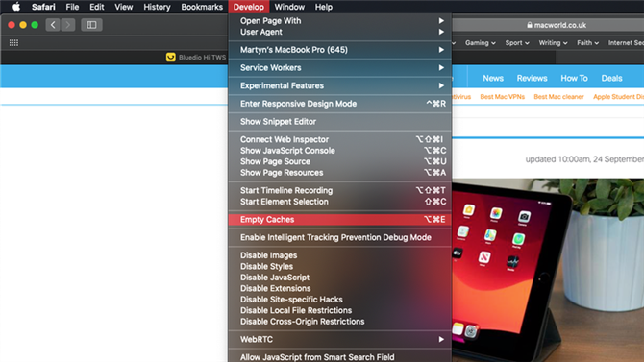Open the favorites grid icon
Image resolution: width=644 pixels, height=362 pixels.
point(13,42)
